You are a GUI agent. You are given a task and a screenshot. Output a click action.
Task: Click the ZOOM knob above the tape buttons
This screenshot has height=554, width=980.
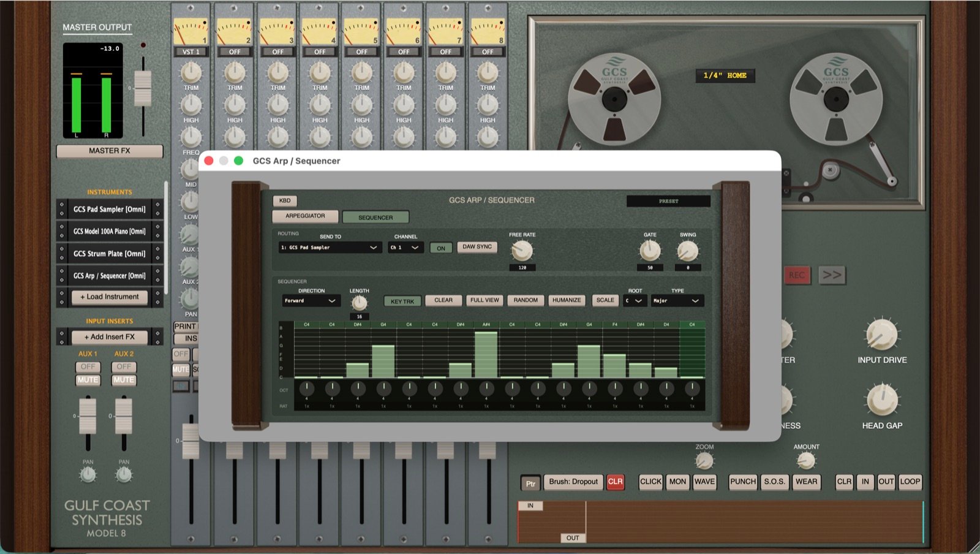704,460
